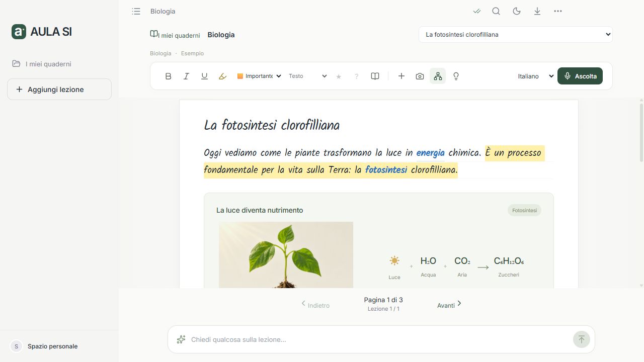
Task: Click the star icon in toolbar
Action: (x=339, y=76)
